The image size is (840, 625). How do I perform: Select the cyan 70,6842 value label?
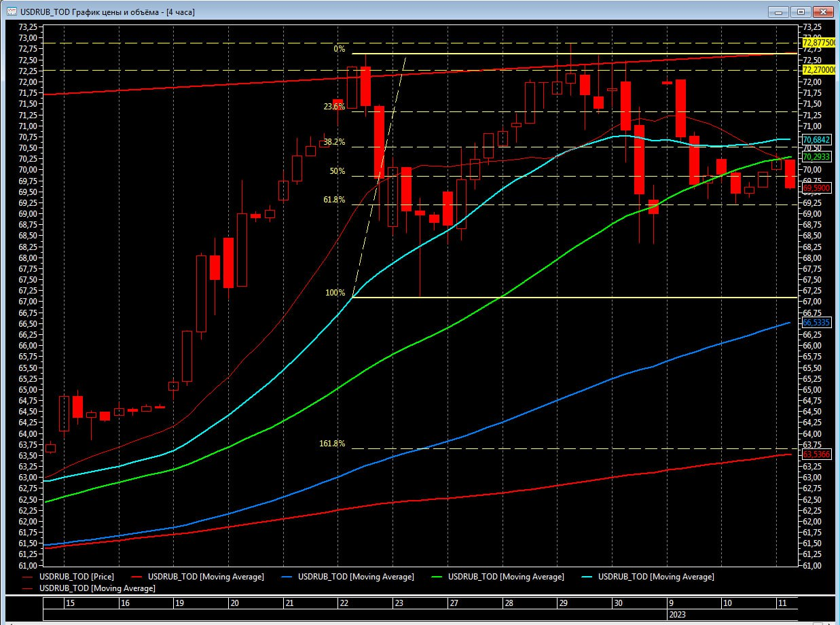click(x=816, y=139)
